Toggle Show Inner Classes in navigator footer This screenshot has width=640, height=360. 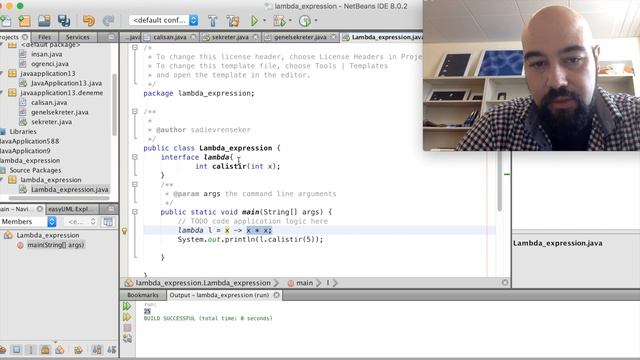point(60,350)
